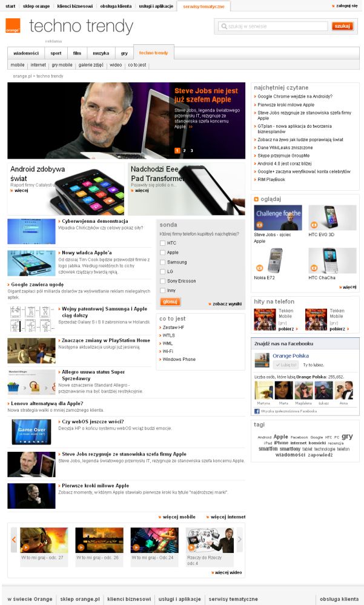Expand 'zobacz wyniki' poll results
This screenshot has width=364, height=605.
point(225,304)
